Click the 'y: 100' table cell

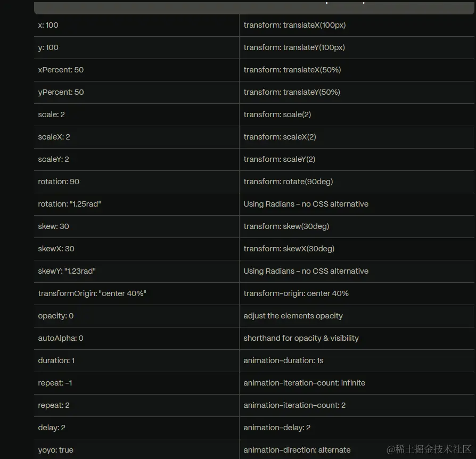(136, 48)
